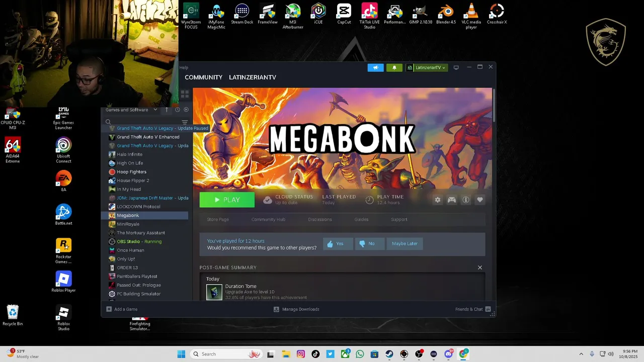Select ORDER 13 in library
Image resolution: width=644 pixels, height=362 pixels.
click(x=145, y=267)
